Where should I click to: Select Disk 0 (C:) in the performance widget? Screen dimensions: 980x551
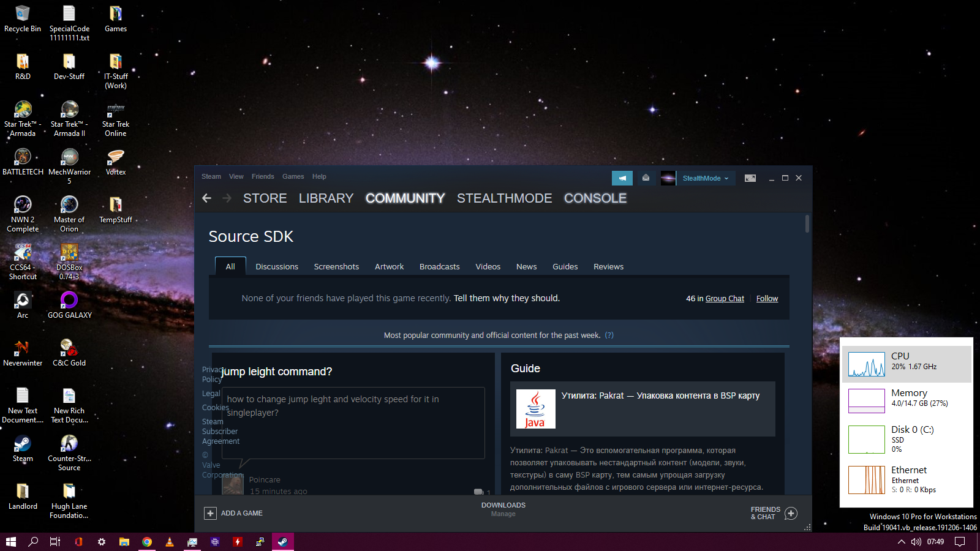tap(907, 439)
